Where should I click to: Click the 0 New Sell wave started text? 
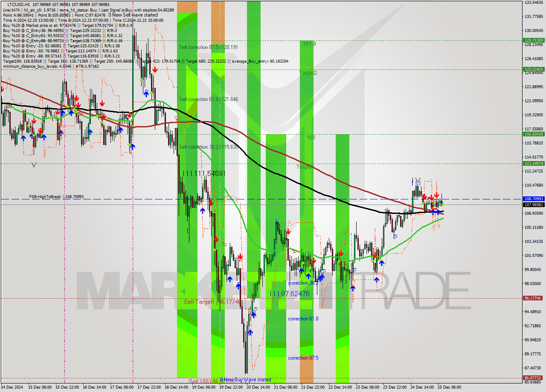pos(133,15)
